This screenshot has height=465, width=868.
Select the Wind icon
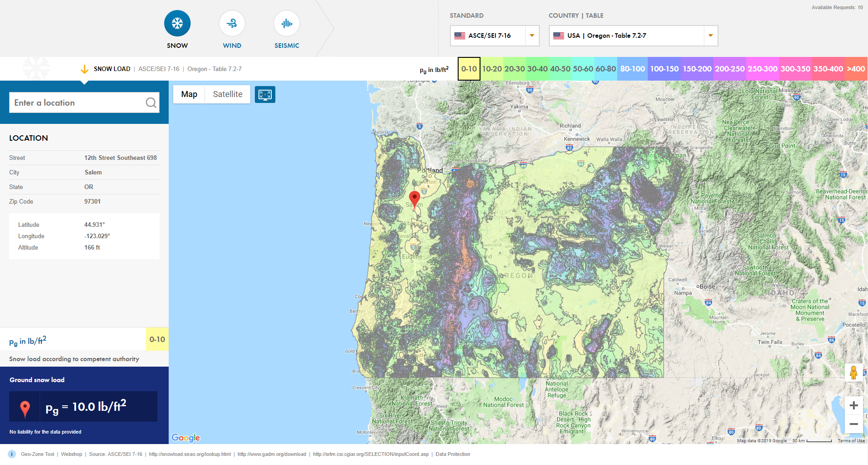pos(232,23)
